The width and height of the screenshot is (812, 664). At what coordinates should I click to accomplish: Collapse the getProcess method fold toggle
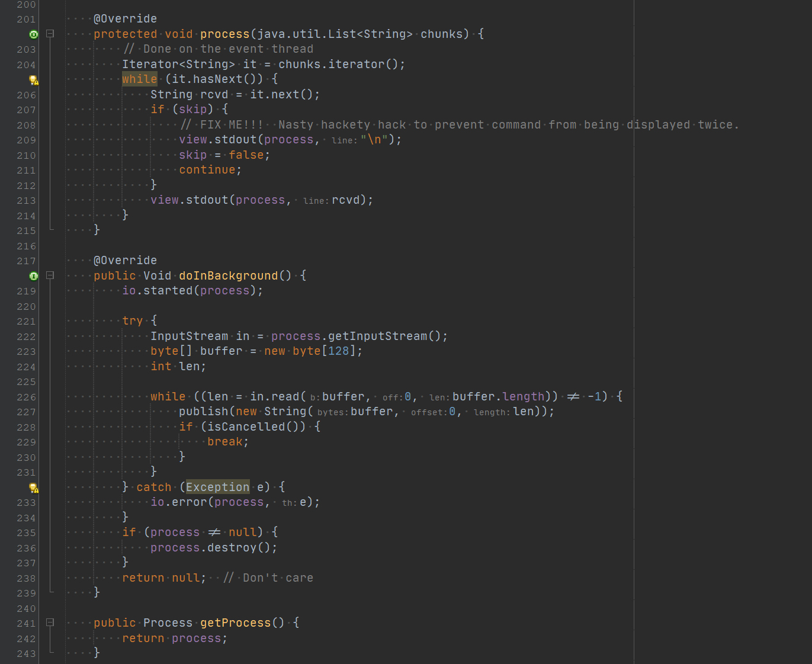pos(50,623)
